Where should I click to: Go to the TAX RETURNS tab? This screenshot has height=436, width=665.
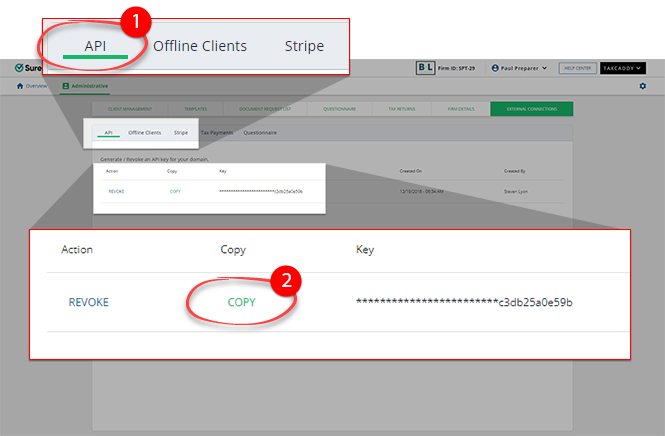402,109
